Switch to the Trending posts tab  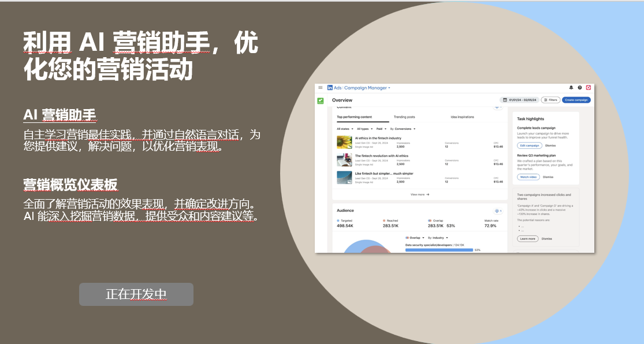pyautogui.click(x=404, y=117)
